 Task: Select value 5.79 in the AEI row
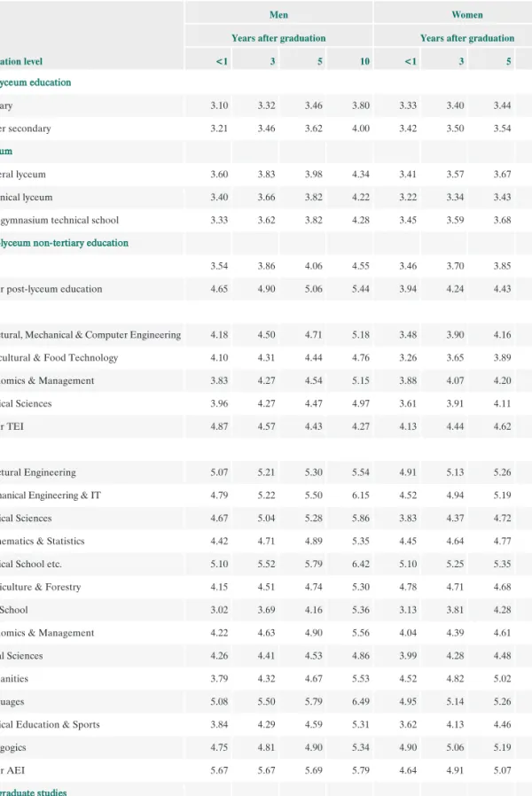pyautogui.click(x=360, y=770)
